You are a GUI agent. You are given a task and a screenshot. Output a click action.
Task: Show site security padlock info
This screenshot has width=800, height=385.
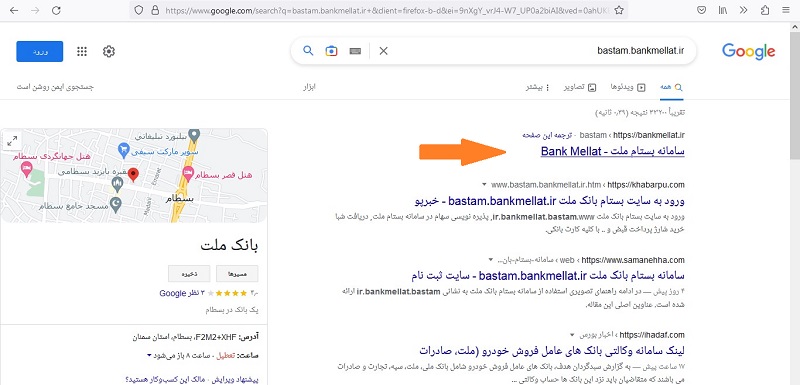155,10
